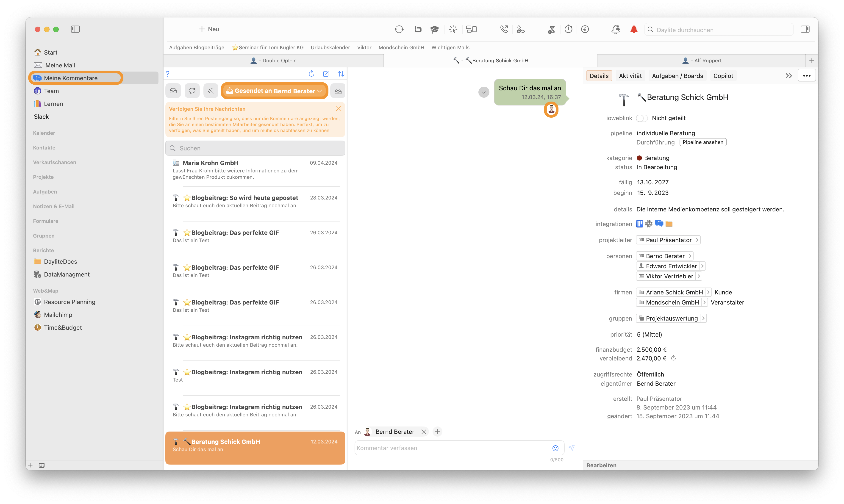Open Edward Entwickler chevron
Screen dimensions: 844x504
coord(702,266)
